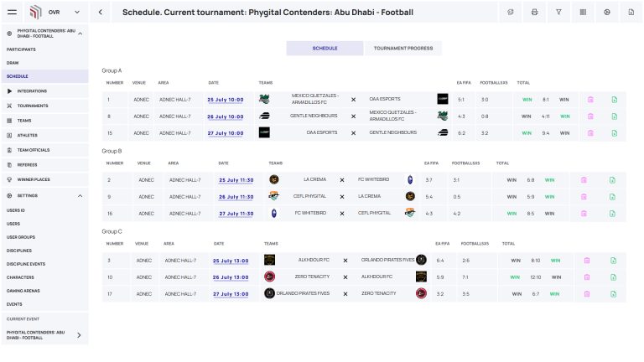644x362 pixels.
Task: Click the export document icon at top right
Action: click(x=631, y=13)
